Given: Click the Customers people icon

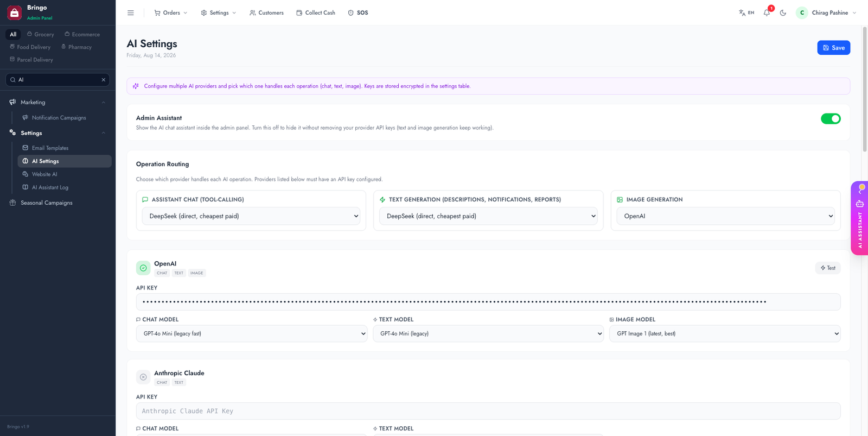Looking at the screenshot, I should pyautogui.click(x=253, y=12).
